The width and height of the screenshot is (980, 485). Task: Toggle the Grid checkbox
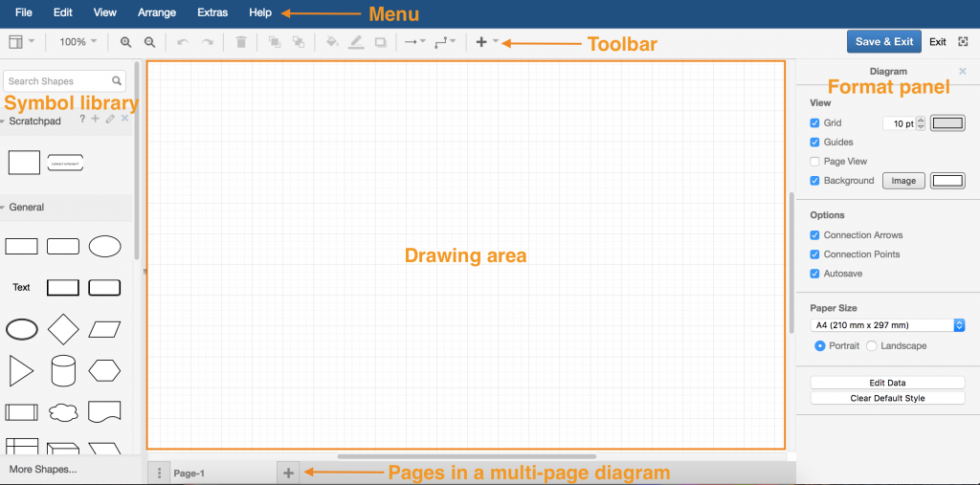point(814,123)
